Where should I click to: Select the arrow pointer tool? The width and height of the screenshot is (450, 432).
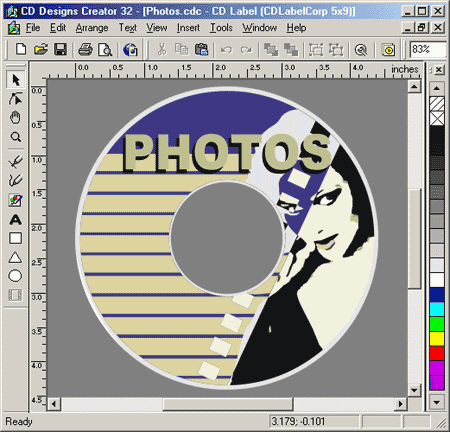coord(15,80)
